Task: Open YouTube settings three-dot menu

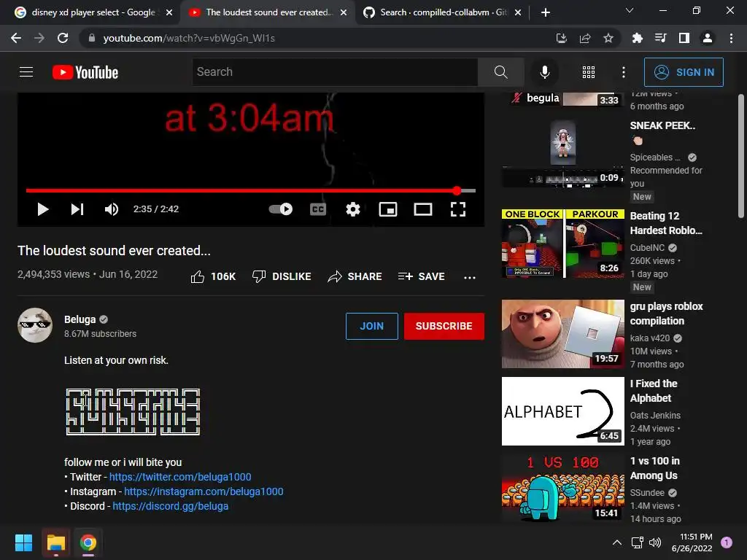Action: tap(623, 72)
